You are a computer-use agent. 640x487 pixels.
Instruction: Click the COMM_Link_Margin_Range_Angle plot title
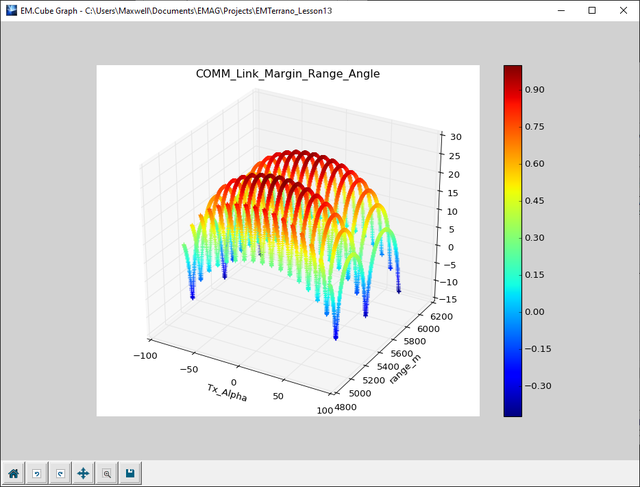[x=287, y=74]
